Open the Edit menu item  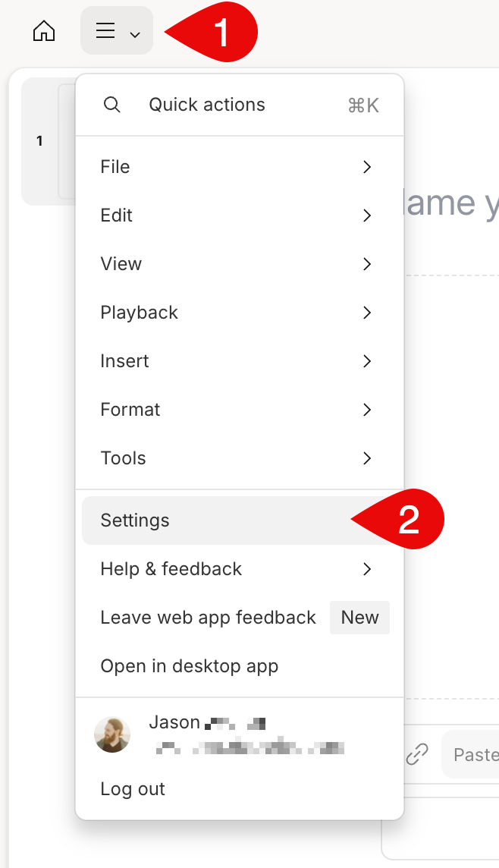click(x=240, y=215)
